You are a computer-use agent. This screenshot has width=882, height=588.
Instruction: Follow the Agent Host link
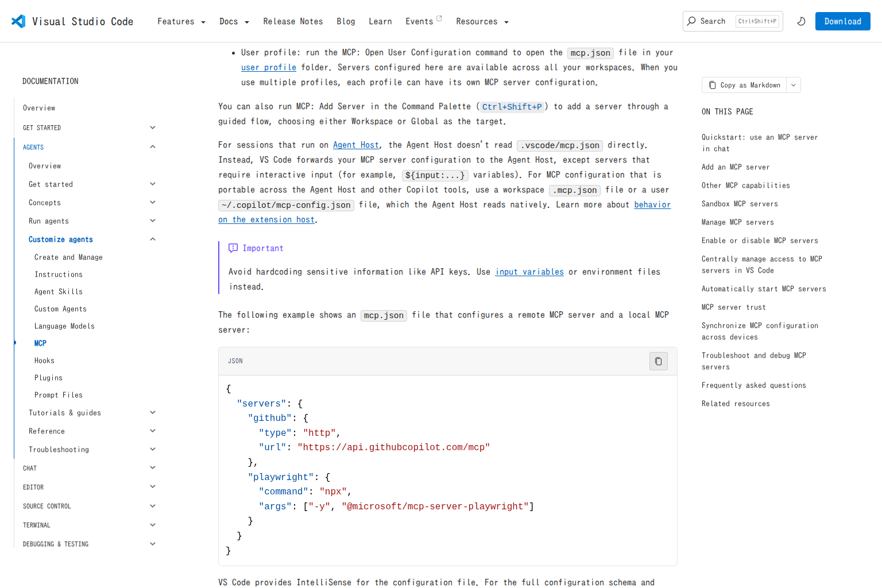[x=356, y=145]
